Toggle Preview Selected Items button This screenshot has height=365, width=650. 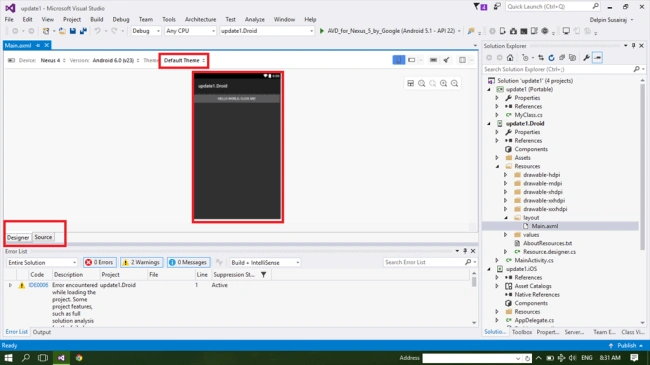pyautogui.click(x=597, y=58)
